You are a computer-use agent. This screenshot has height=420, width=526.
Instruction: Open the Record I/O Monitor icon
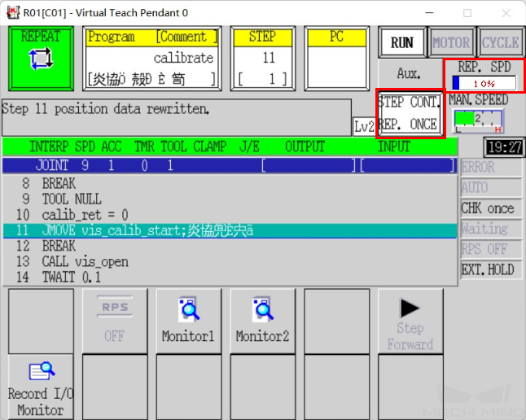pos(42,371)
